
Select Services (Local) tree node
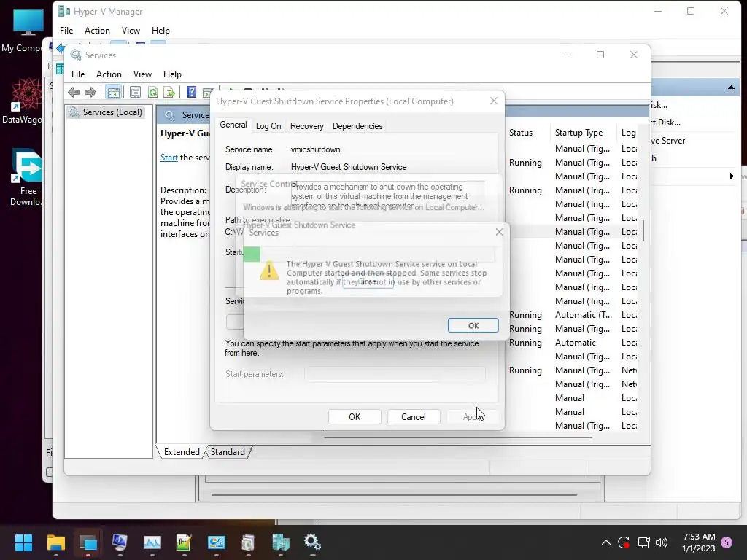point(112,112)
